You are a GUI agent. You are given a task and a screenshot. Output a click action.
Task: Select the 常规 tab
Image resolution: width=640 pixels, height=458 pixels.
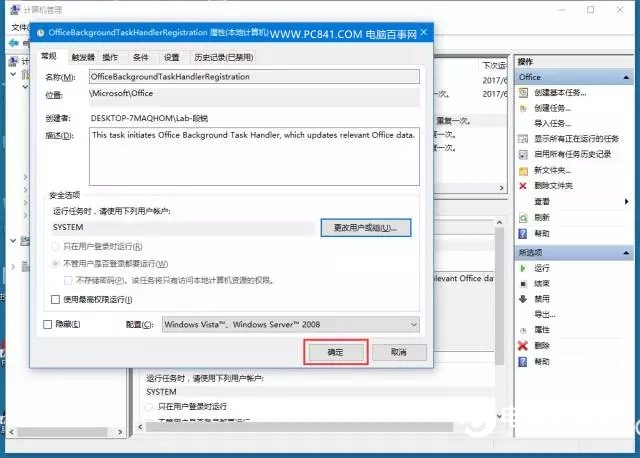49,56
